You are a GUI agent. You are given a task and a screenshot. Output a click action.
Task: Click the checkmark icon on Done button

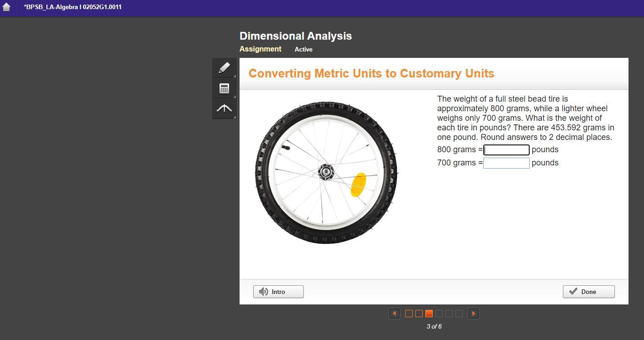(573, 291)
